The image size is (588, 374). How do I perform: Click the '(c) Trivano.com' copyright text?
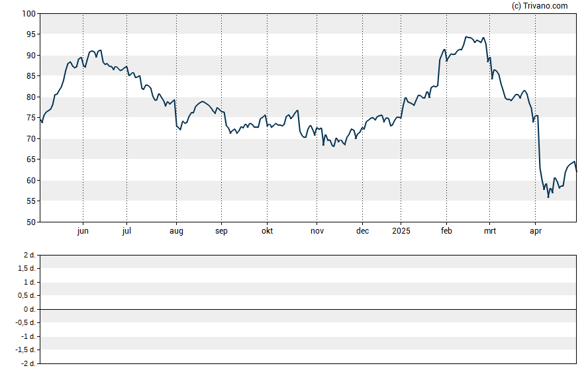(x=539, y=5)
